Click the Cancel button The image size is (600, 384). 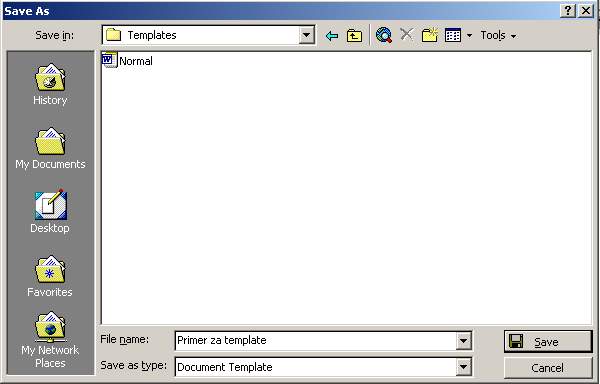point(548,368)
